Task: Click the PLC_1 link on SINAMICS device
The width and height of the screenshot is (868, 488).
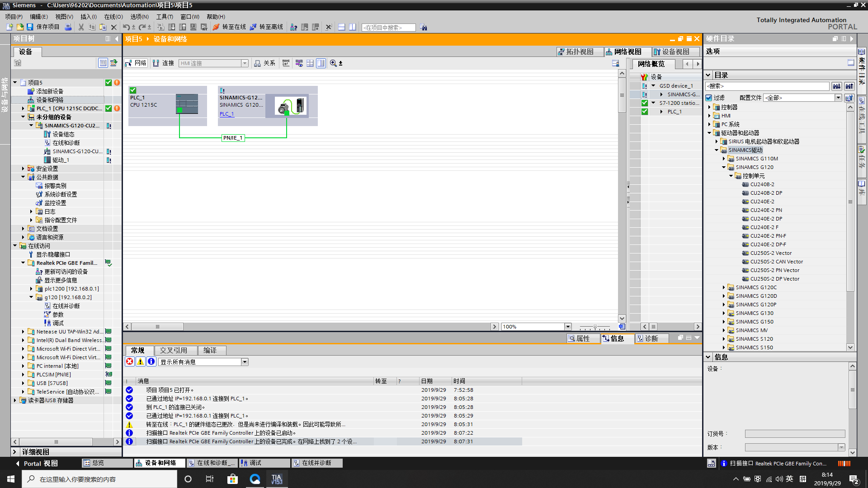Action: click(x=226, y=114)
